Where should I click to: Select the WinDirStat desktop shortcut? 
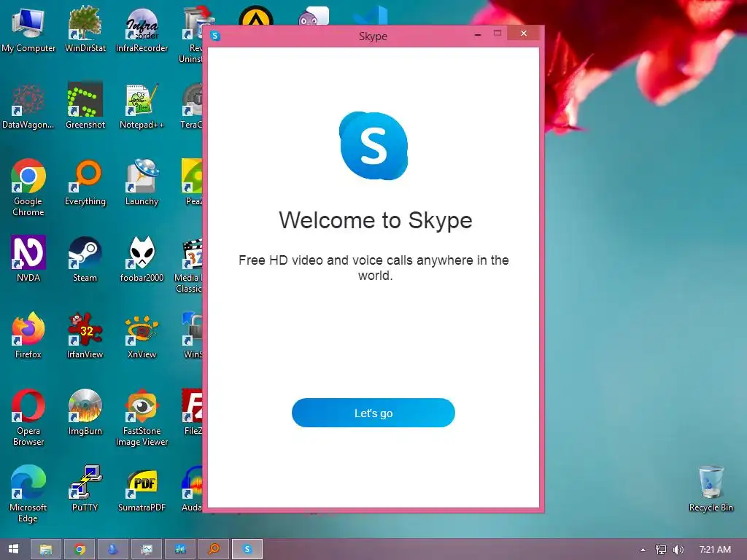(85, 29)
